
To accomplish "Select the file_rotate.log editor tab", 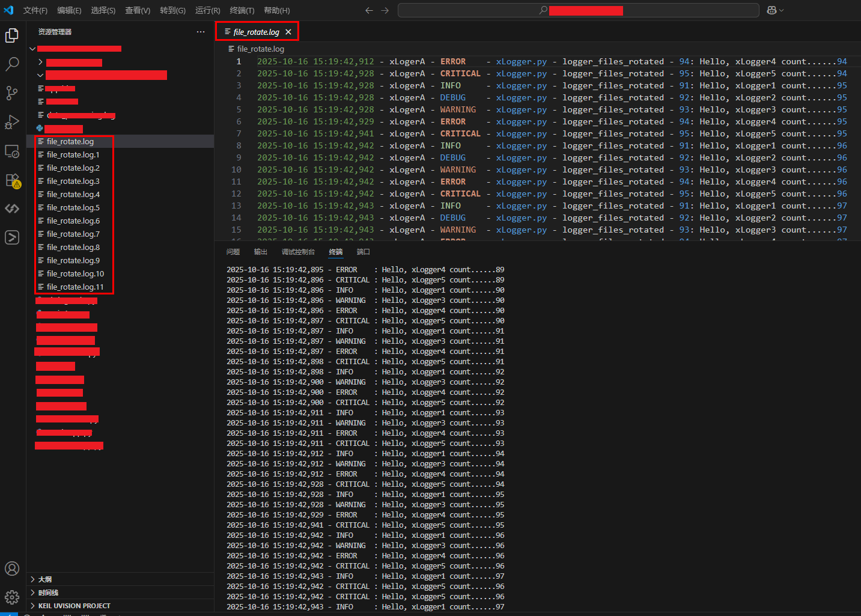I will [257, 32].
